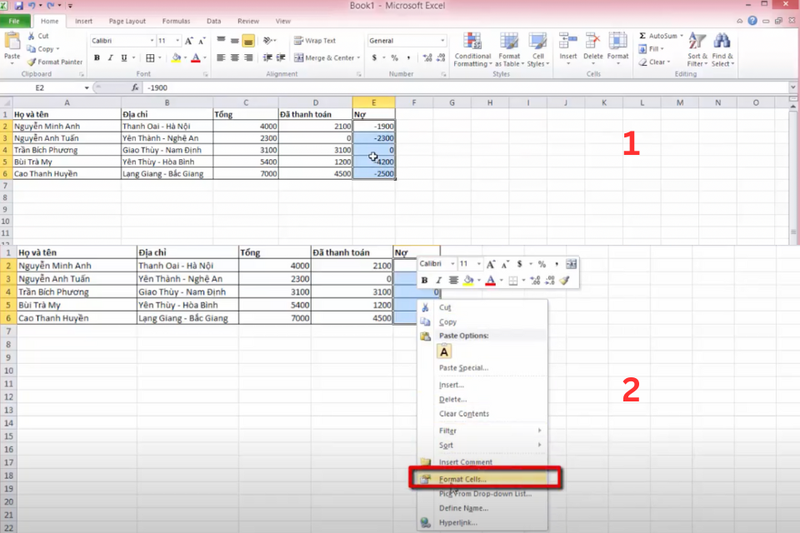Click the Undo arrow in Quick Access Toolbar
This screenshot has width=800, height=533.
(x=32, y=6)
